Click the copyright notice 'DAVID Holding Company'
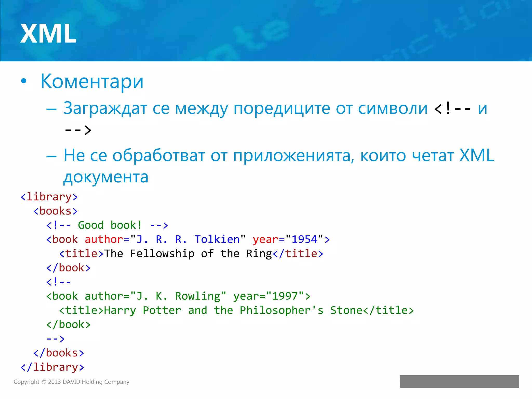Image resolution: width=532 pixels, height=399 pixels. click(x=96, y=382)
